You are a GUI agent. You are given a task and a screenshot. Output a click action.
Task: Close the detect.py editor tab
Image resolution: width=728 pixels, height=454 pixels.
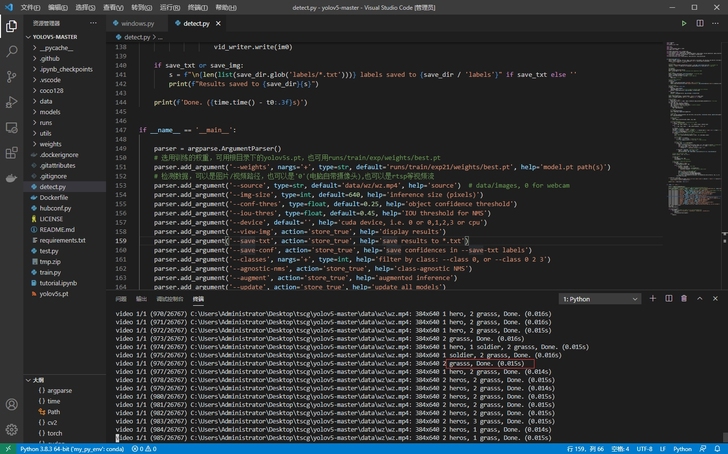click(218, 23)
